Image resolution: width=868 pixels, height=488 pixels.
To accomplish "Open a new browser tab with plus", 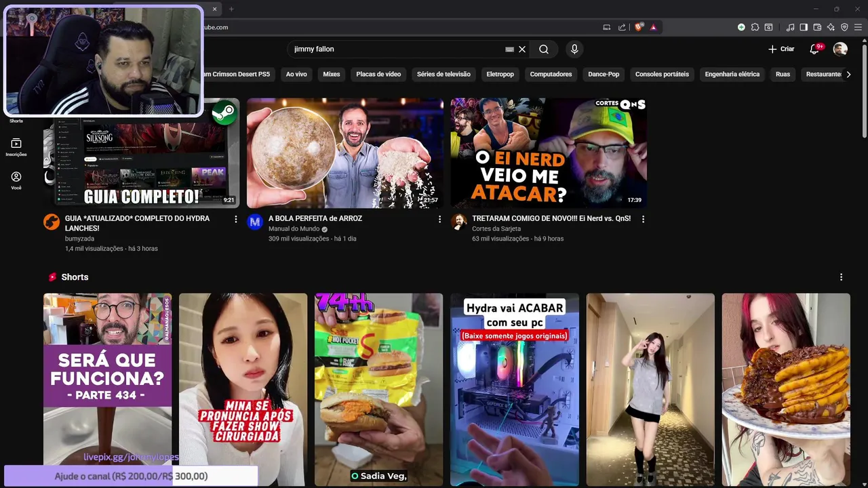I will tap(231, 9).
